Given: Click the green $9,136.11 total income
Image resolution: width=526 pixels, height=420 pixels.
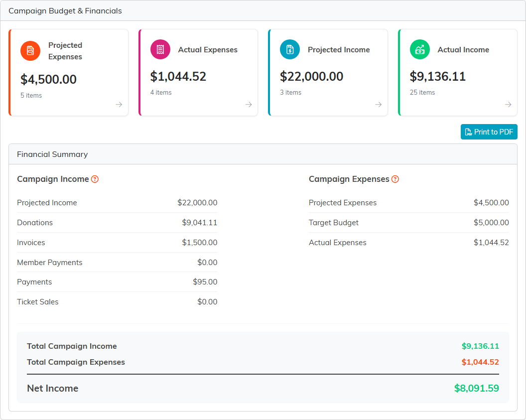Looking at the screenshot, I should tap(480, 346).
